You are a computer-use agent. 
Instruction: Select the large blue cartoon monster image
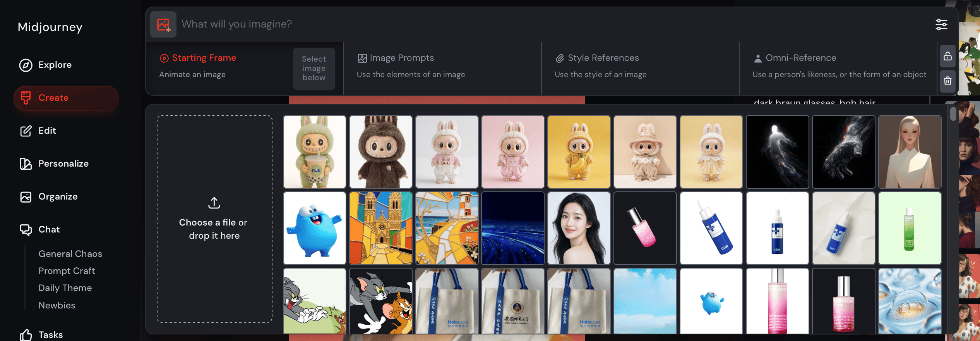(315, 228)
